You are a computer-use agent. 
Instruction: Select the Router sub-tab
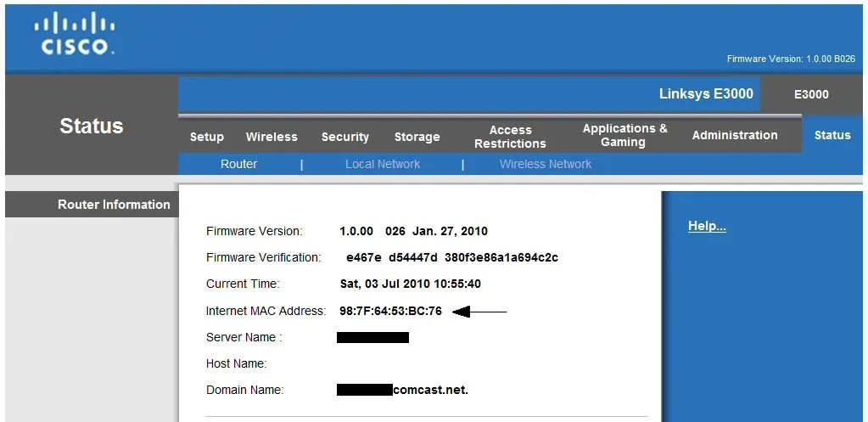click(x=238, y=164)
